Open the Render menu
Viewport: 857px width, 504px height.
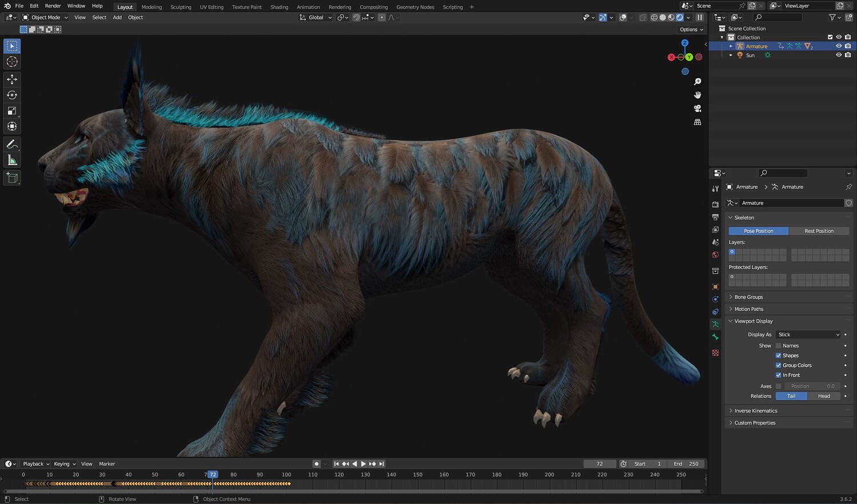53,6
